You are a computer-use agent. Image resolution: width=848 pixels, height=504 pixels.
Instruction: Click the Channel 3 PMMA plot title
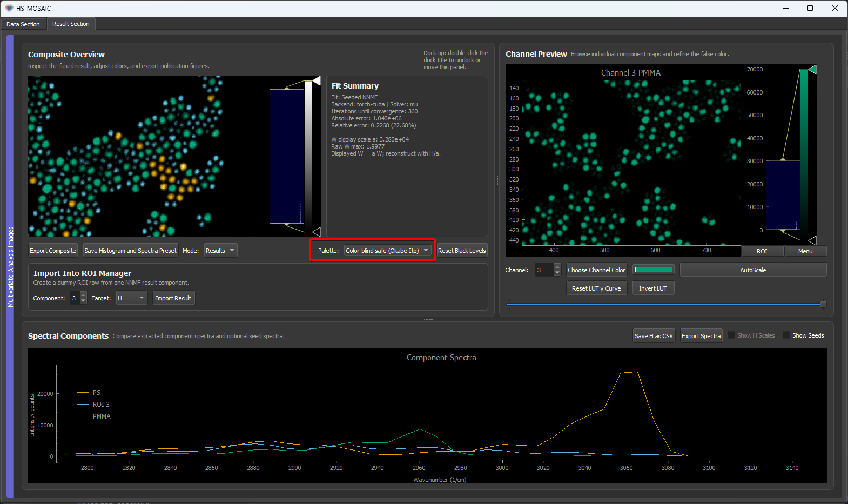click(631, 73)
